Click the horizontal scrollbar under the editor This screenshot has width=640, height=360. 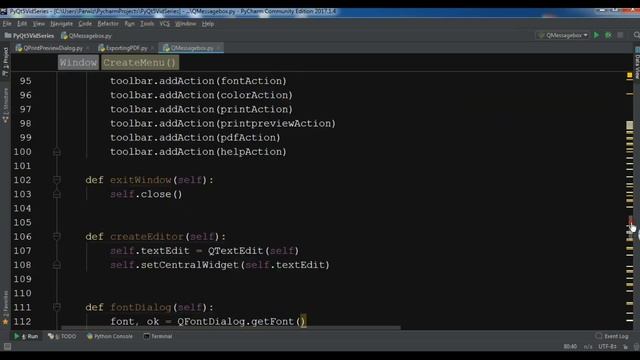click(x=231, y=327)
